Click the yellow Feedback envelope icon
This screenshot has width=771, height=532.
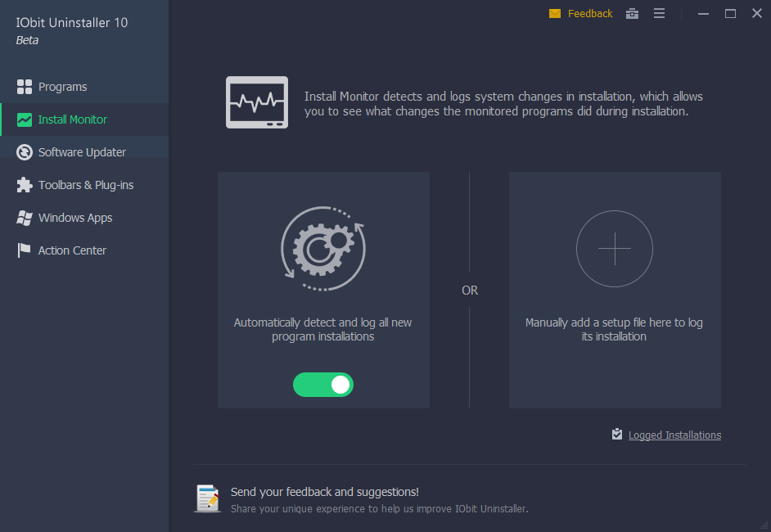555,14
